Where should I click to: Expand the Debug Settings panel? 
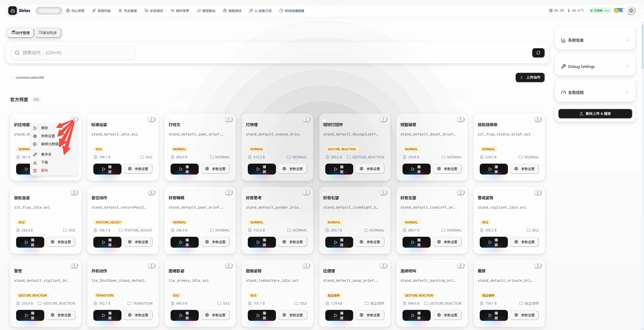coord(595,66)
